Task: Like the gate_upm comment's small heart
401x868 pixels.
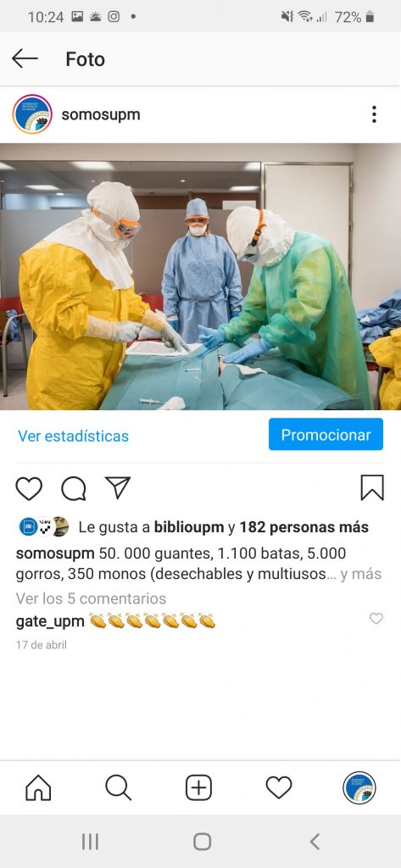Action: 376,618
